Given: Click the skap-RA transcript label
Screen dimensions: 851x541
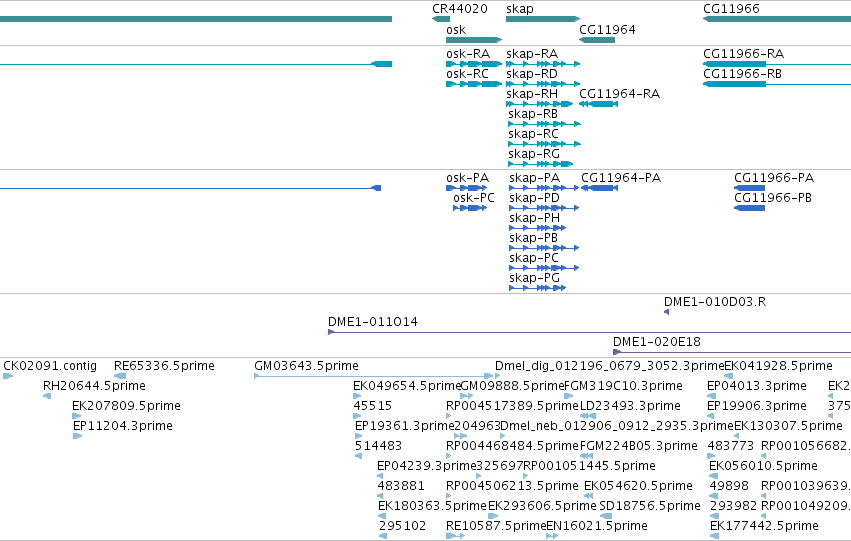Looking at the screenshot, I should click(x=532, y=54).
